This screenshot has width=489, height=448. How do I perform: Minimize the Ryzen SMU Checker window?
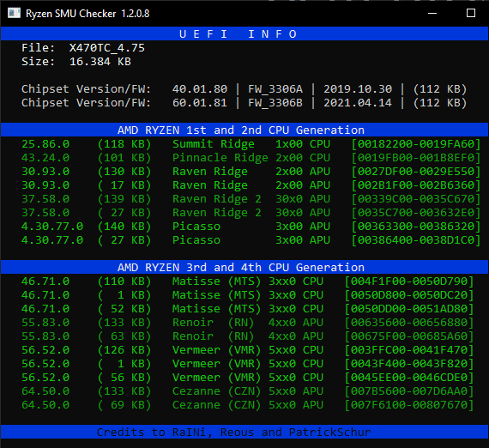coord(432,13)
